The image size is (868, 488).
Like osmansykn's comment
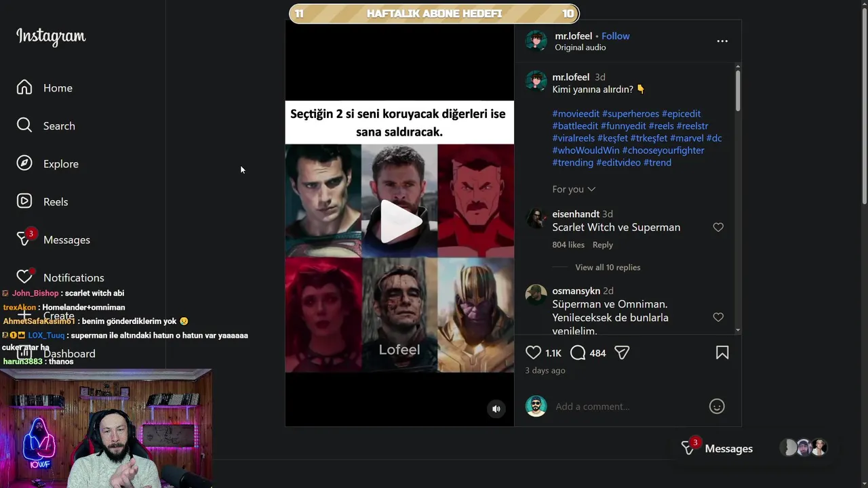click(718, 317)
